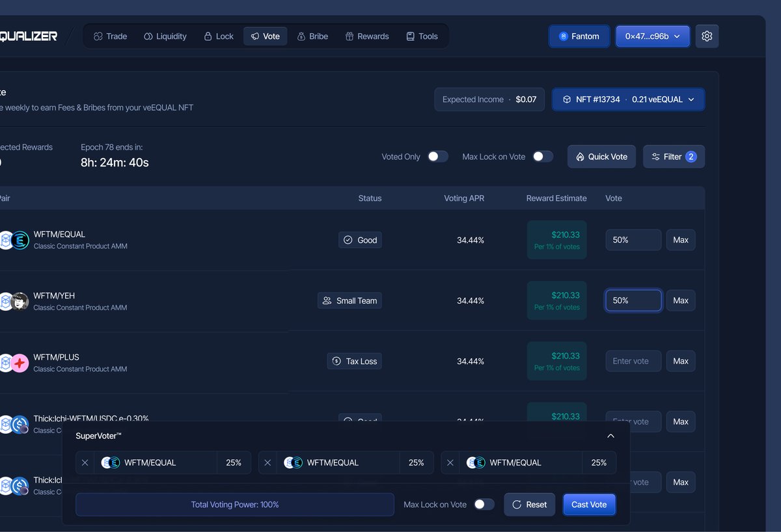Click reward estimate $210.33 for WFTM/EQUAL

[557, 240]
